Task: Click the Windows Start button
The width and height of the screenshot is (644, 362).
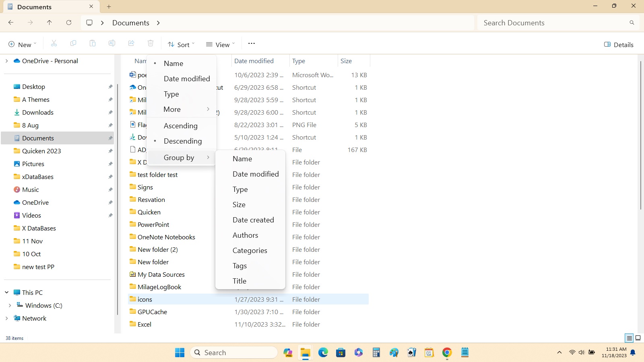Action: coord(180,353)
